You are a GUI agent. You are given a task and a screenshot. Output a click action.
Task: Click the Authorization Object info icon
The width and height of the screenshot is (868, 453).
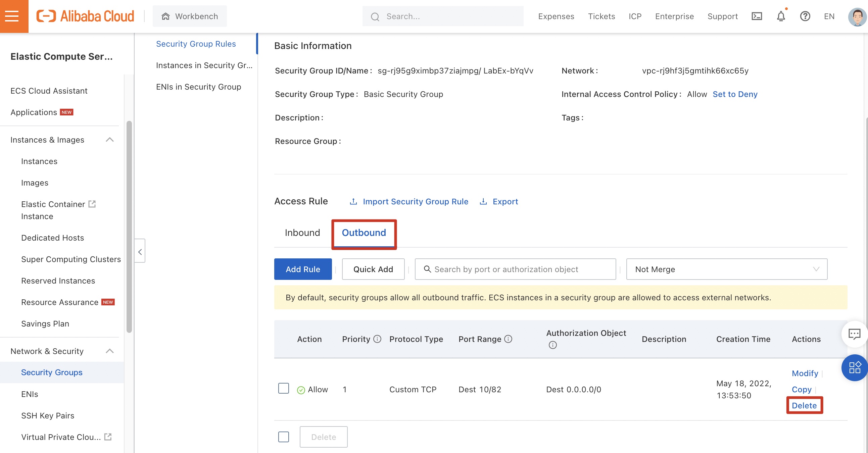[x=552, y=345]
